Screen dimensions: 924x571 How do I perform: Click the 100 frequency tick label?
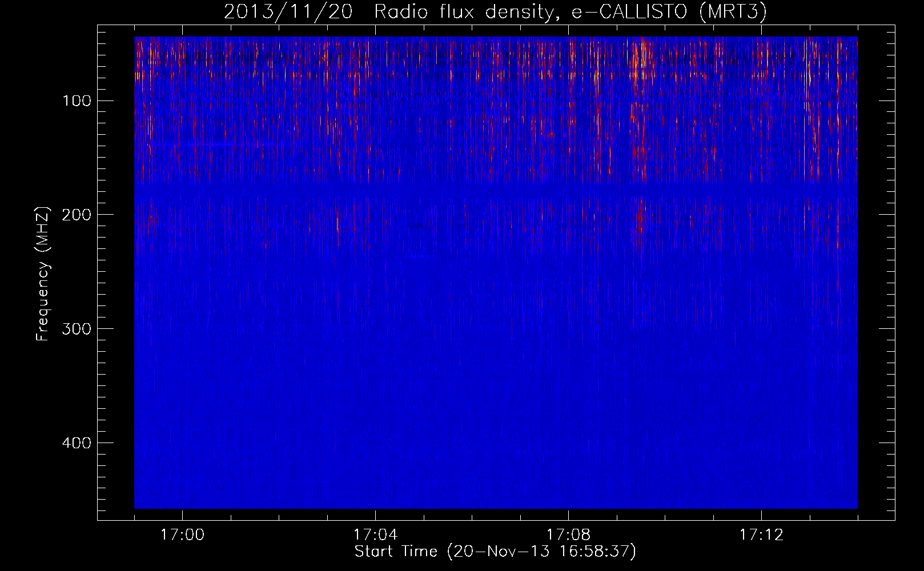(77, 101)
